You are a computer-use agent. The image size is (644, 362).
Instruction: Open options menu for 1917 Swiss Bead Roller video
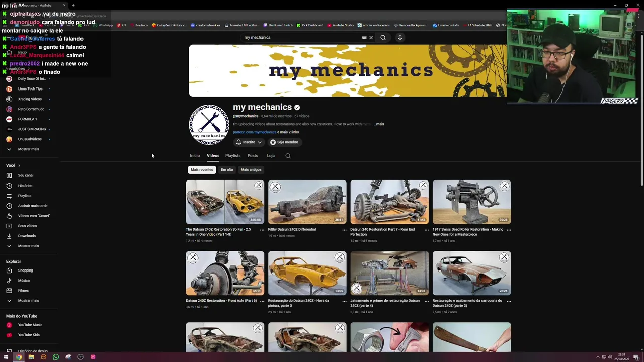point(509,230)
